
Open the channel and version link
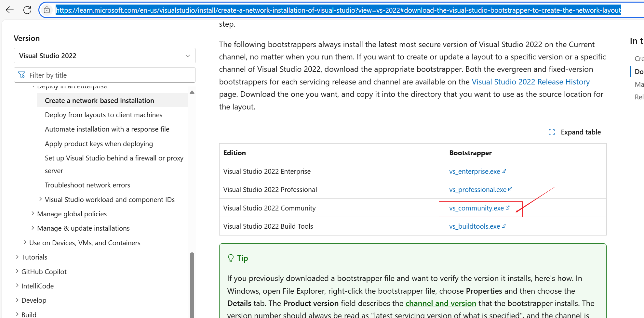441,303
